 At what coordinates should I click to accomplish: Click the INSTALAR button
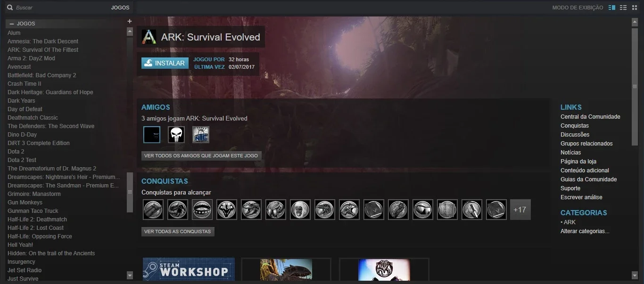(165, 63)
